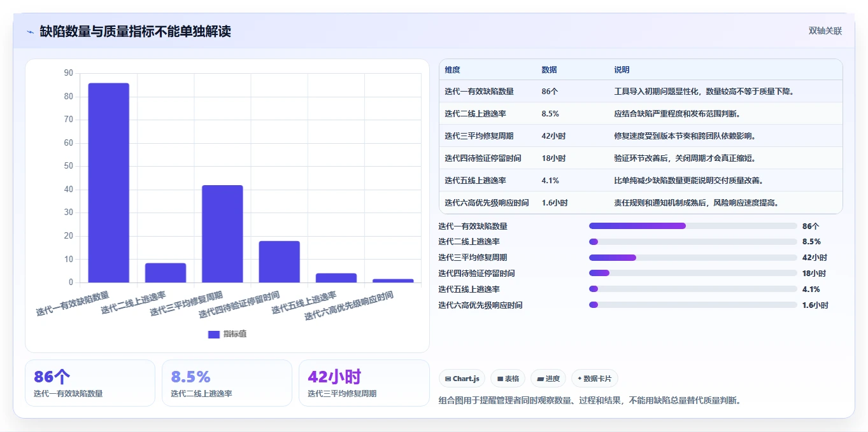
Task: Click the icon inside the 表格 chip
Action: pos(500,379)
